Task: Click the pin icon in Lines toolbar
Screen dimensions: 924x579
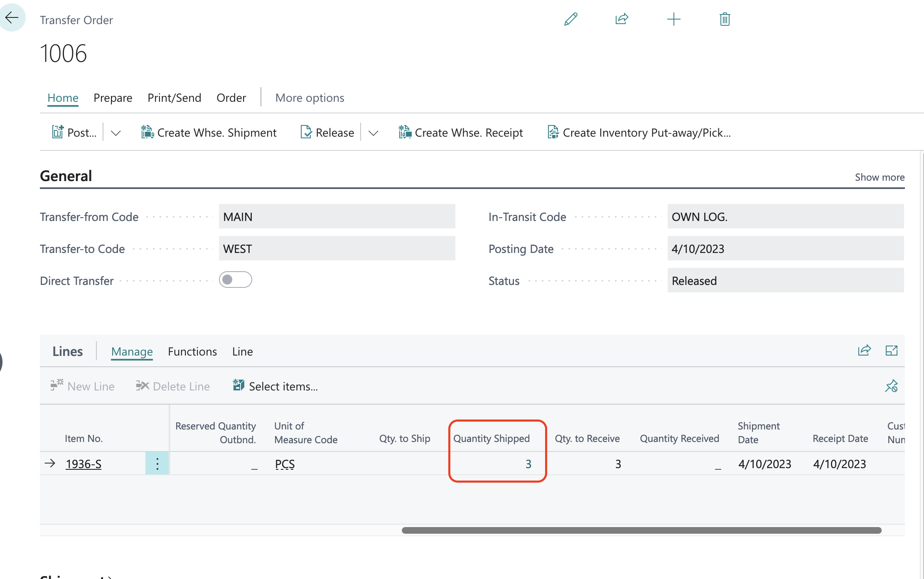Action: (x=891, y=386)
